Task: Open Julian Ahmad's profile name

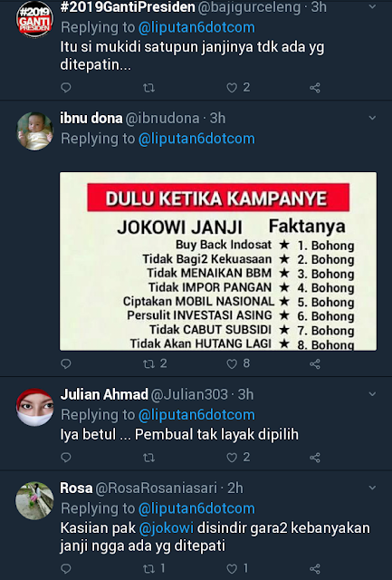Action: pyautogui.click(x=104, y=394)
